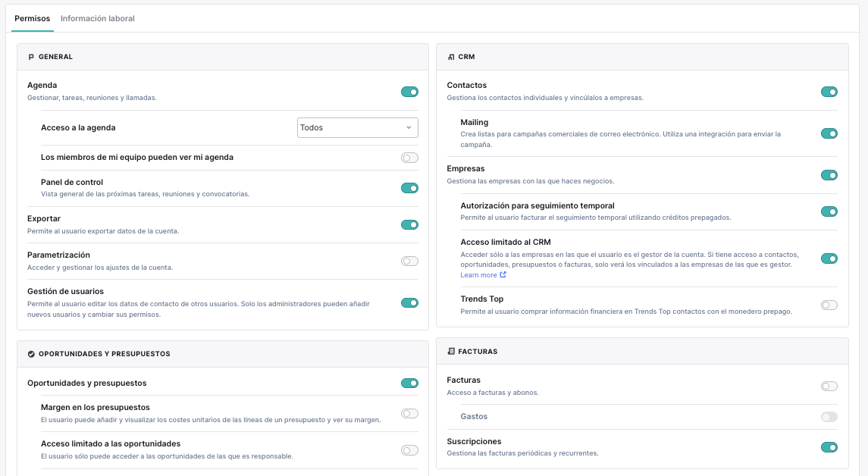Viewport: 868px width, 476px height.
Task: Click the Contactos label
Action: coord(467,85)
